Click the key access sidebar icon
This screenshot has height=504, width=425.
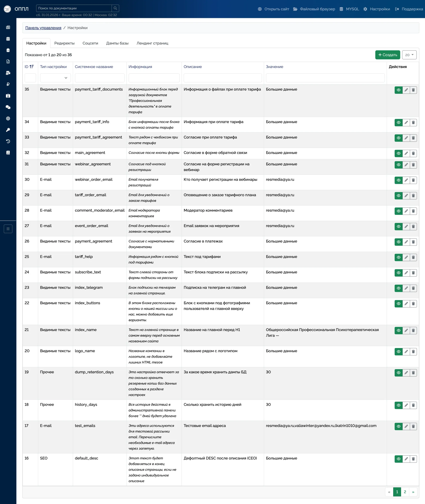point(8,130)
